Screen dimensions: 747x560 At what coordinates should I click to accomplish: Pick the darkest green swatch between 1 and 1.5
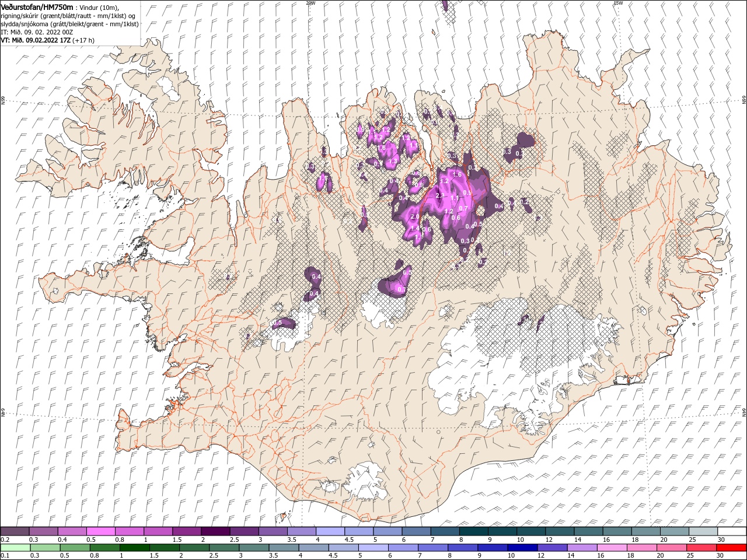134,548
